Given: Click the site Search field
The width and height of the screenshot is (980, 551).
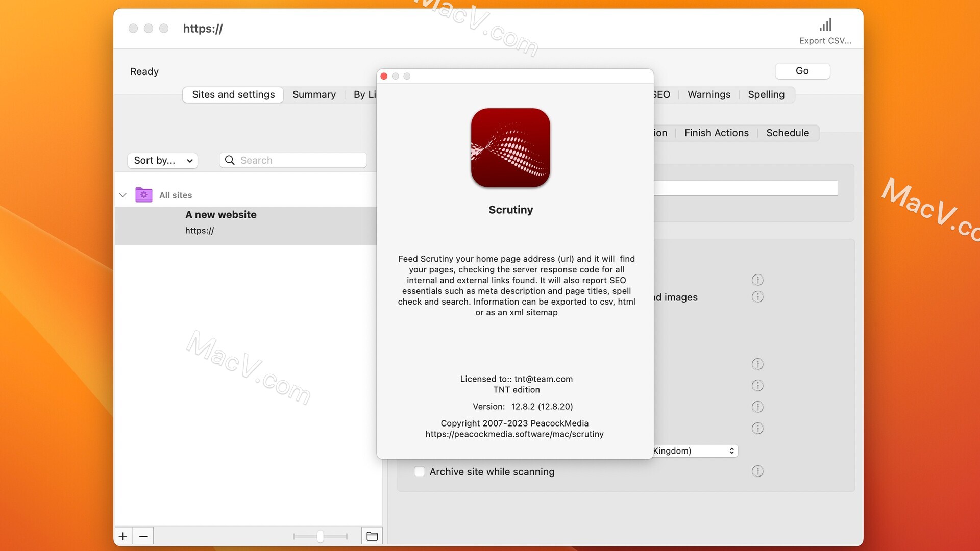Looking at the screenshot, I should click(x=293, y=160).
